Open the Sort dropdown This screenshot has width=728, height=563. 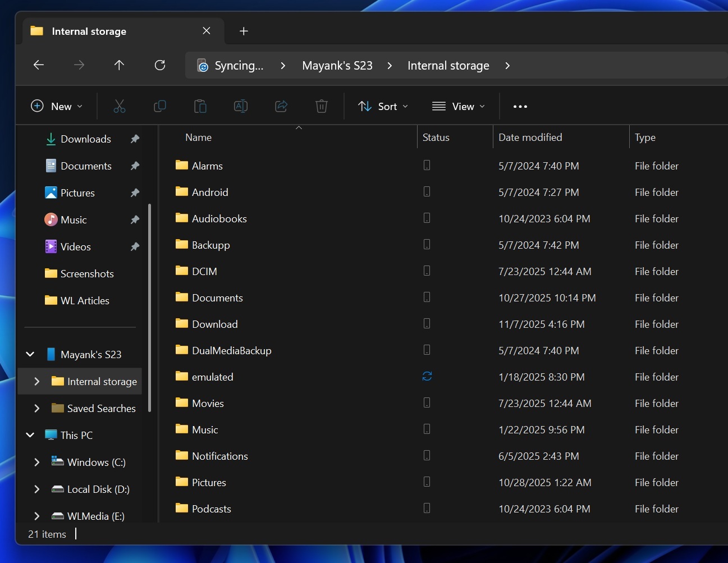[383, 106]
